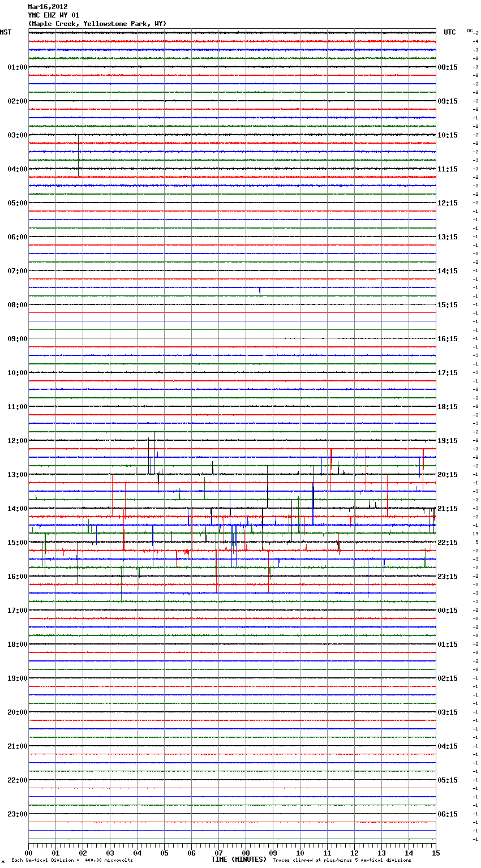Select the 19:00 MST time label
Screen dimensions: 481x868
pos(17,678)
